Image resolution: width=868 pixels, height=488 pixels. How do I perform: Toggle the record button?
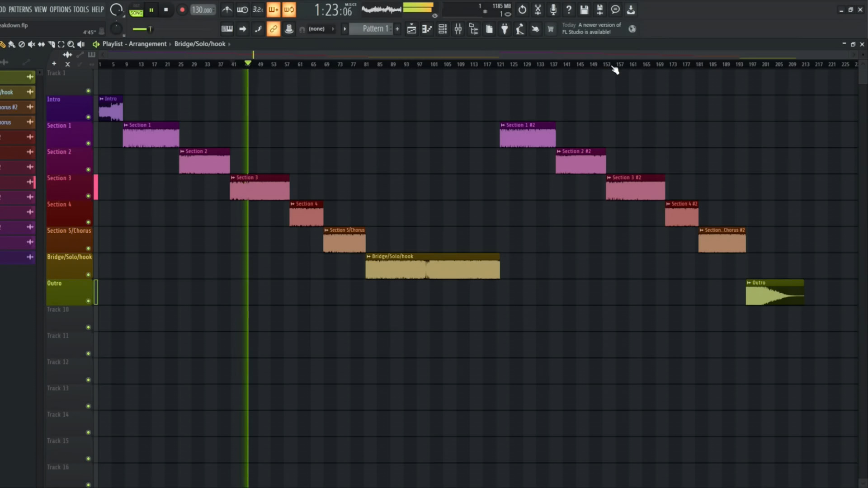point(182,9)
